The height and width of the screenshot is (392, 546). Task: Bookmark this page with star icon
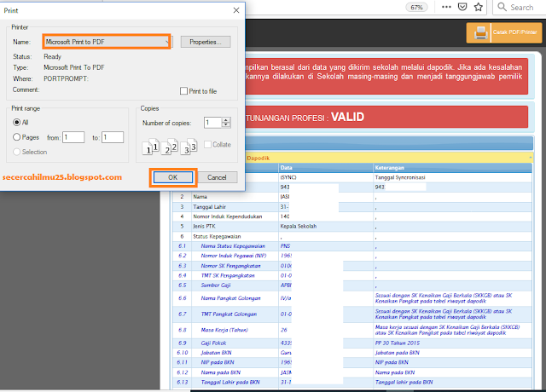[479, 7]
